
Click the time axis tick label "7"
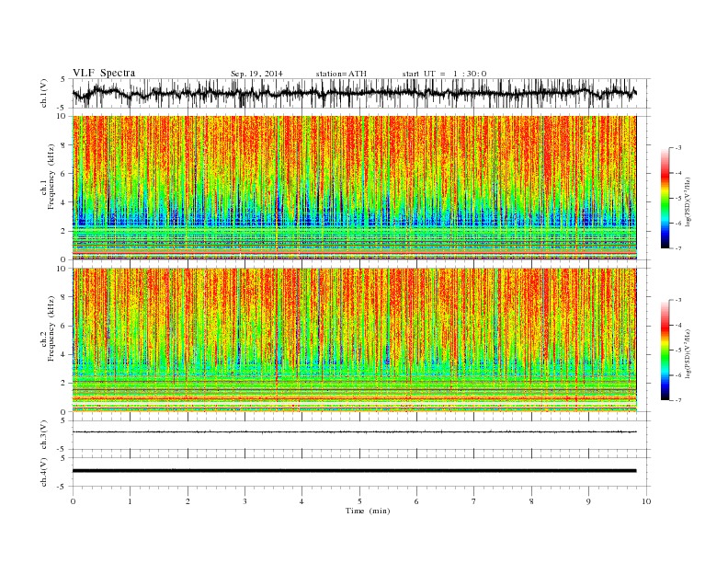pyautogui.click(x=474, y=501)
